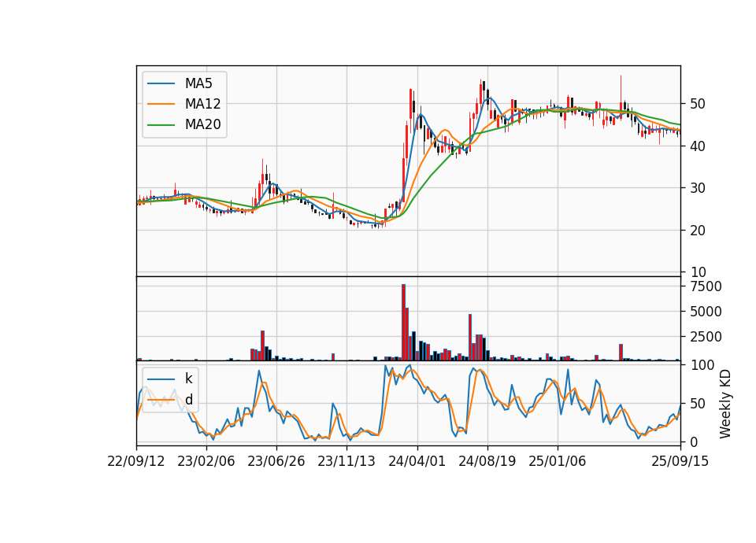This screenshot has width=756, height=543.
Task: Click the 23/02/06 date tick label
Action: click(x=206, y=461)
